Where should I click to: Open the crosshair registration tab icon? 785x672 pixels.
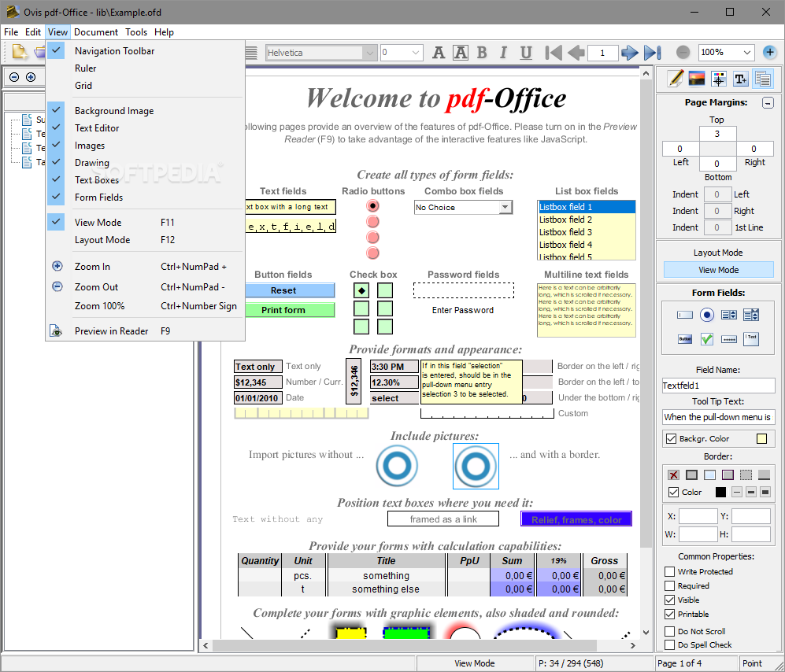point(718,79)
